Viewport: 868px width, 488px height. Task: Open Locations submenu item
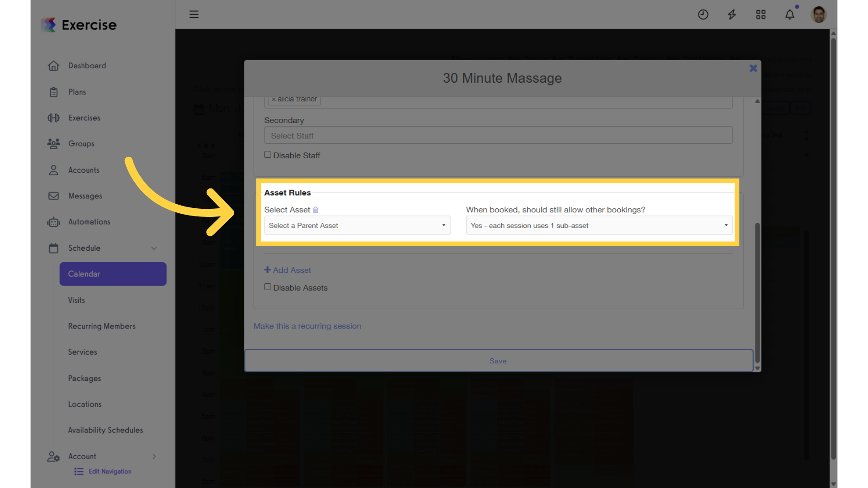(x=85, y=404)
